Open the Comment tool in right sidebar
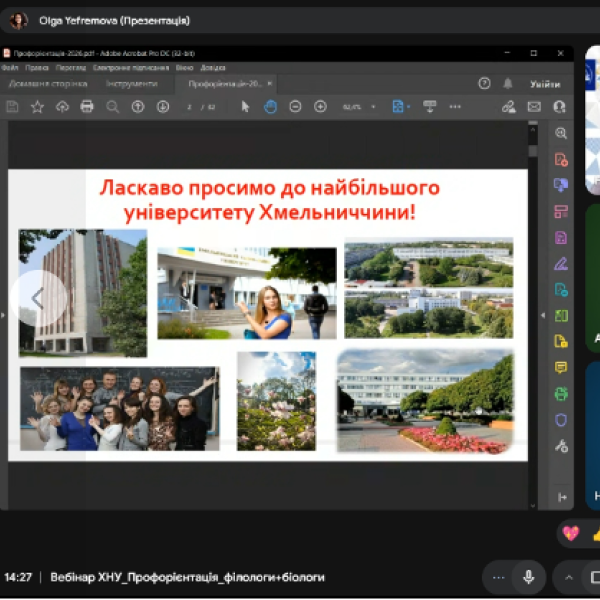600x600 pixels. click(x=561, y=368)
